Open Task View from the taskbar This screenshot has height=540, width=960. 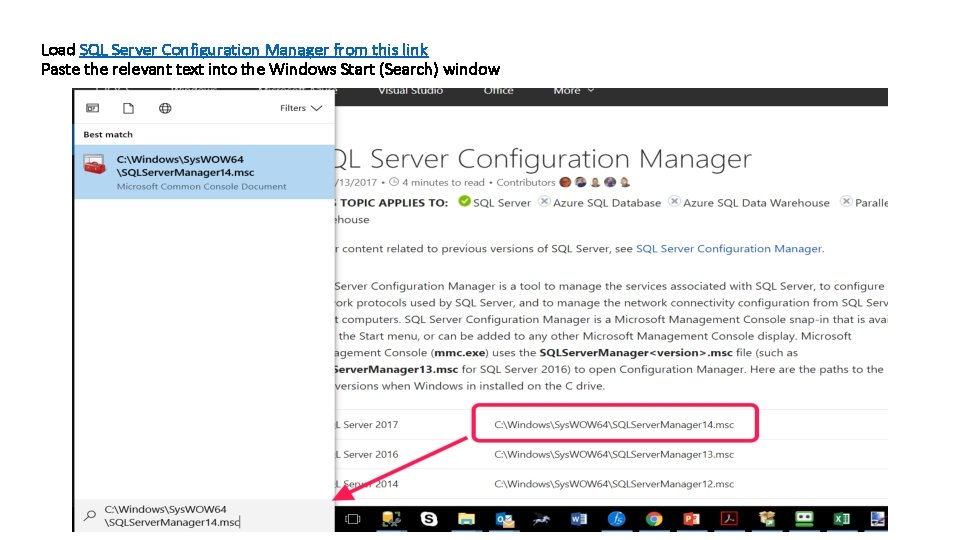[x=353, y=519]
